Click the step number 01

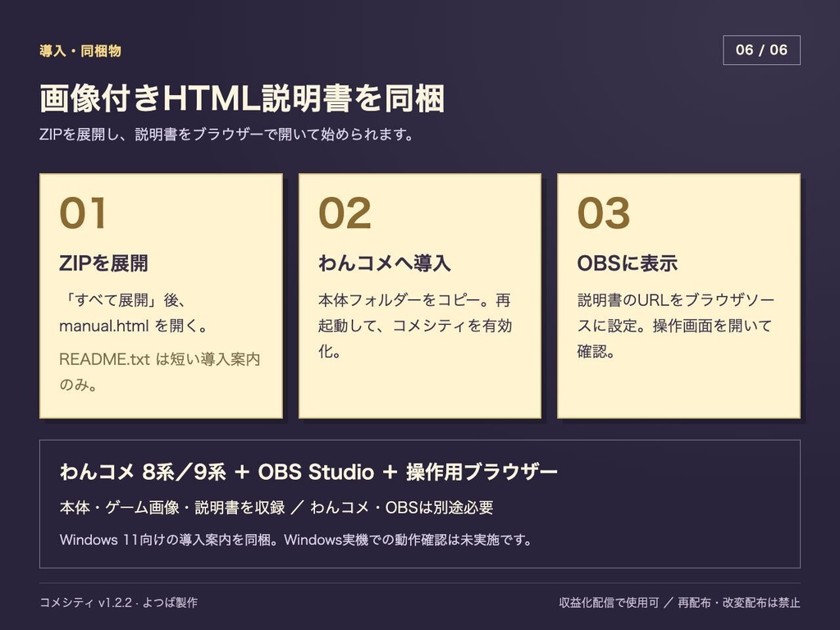pos(83,213)
